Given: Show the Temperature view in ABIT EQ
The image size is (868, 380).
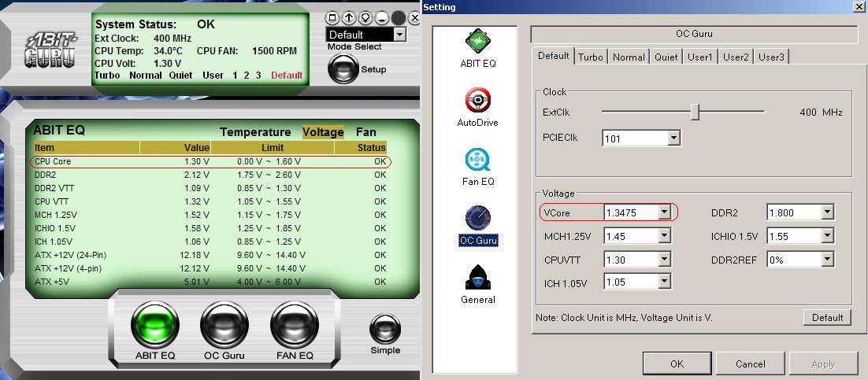Looking at the screenshot, I should click(x=255, y=132).
